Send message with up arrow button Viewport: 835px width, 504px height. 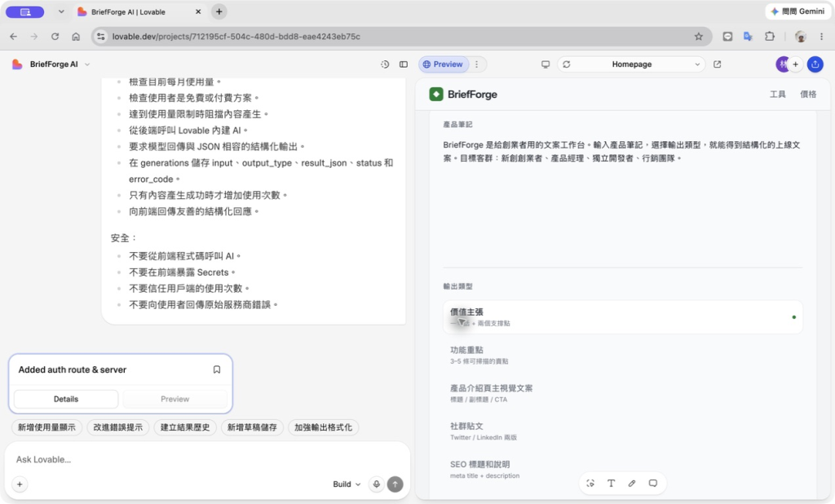click(x=395, y=484)
